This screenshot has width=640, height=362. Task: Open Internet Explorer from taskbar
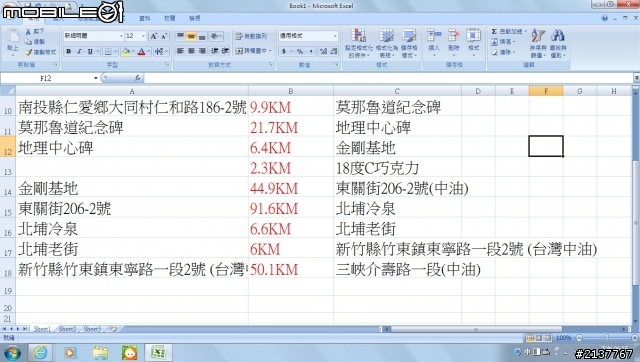tap(40, 352)
